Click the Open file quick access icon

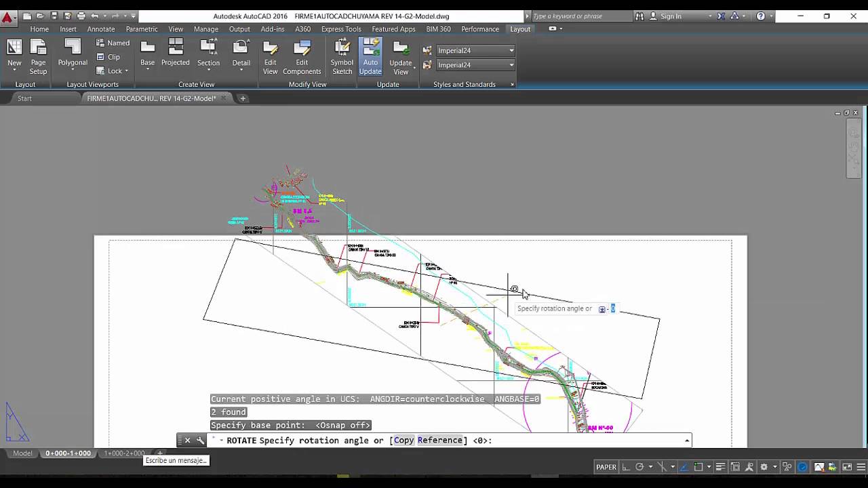point(40,16)
